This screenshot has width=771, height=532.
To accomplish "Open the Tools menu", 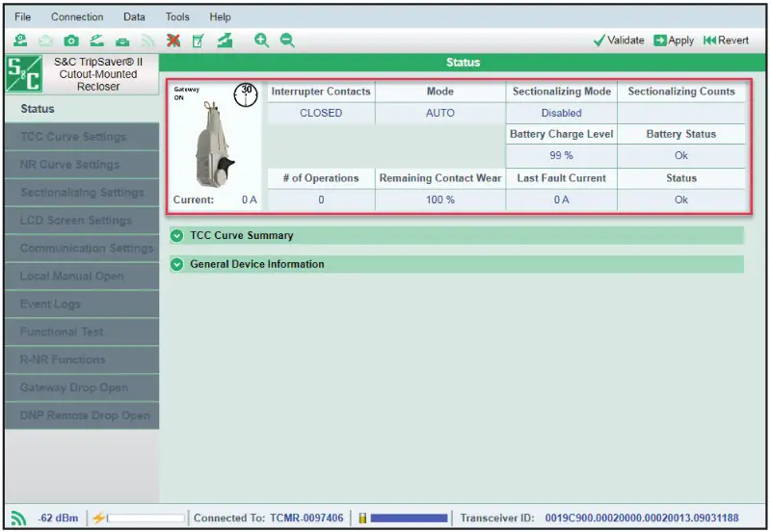I will tap(177, 17).
